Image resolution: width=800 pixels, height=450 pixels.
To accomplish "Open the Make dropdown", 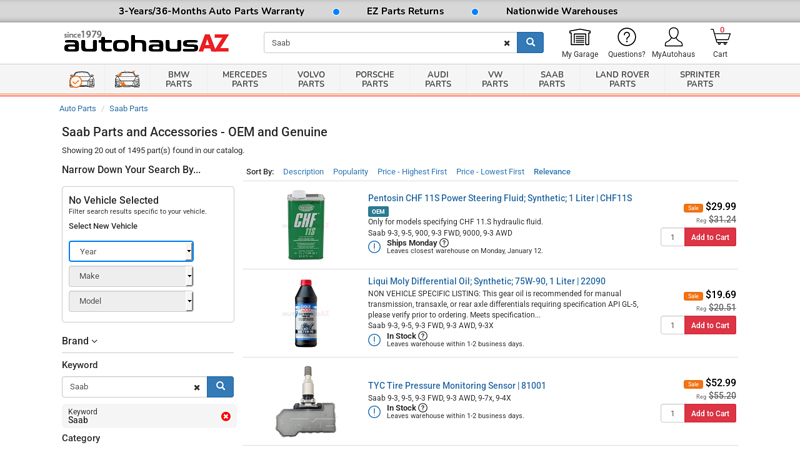I will coord(131,276).
